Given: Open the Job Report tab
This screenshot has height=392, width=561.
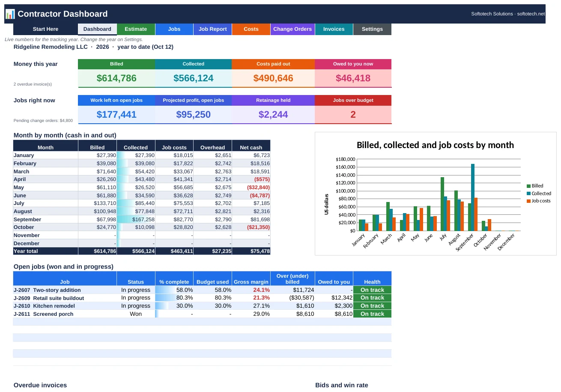Looking at the screenshot, I should (213, 29).
